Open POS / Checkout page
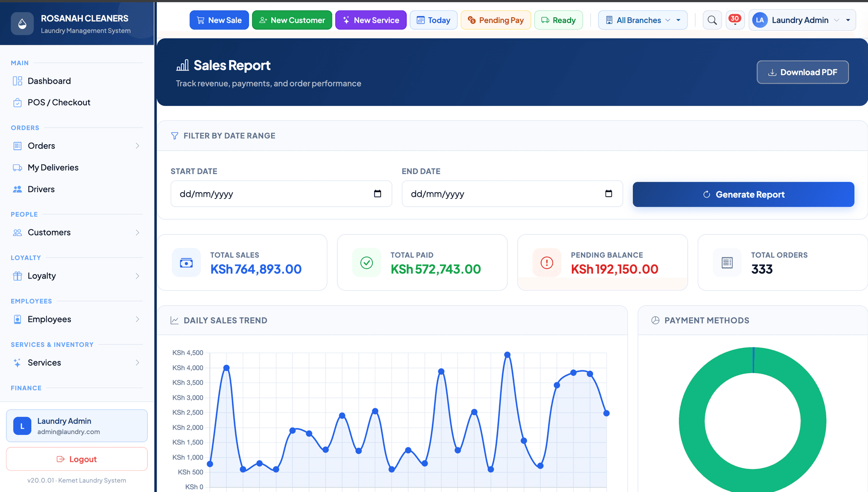Screen dimensions: 868x492 [77, 103]
